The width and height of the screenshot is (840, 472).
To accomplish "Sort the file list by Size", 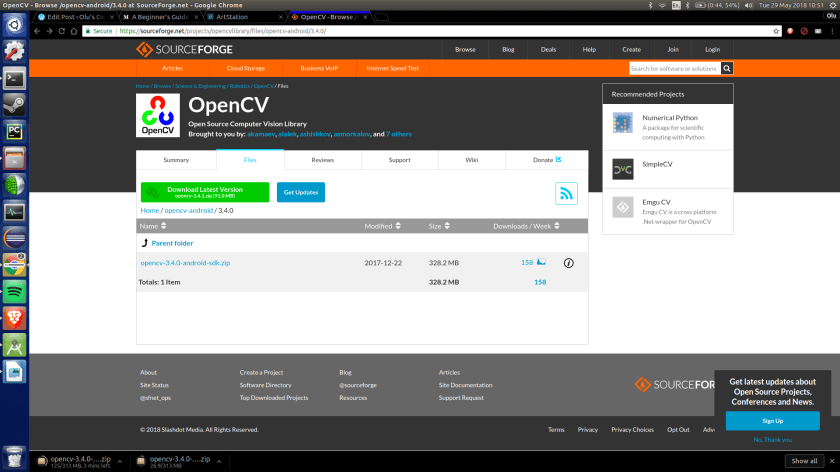I will click(x=439, y=226).
